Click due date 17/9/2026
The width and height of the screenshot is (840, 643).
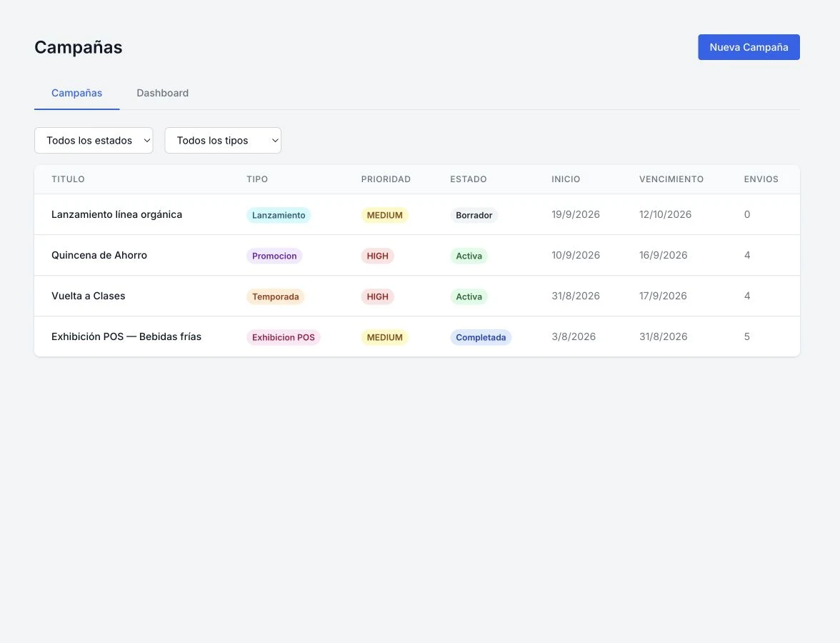click(x=663, y=296)
